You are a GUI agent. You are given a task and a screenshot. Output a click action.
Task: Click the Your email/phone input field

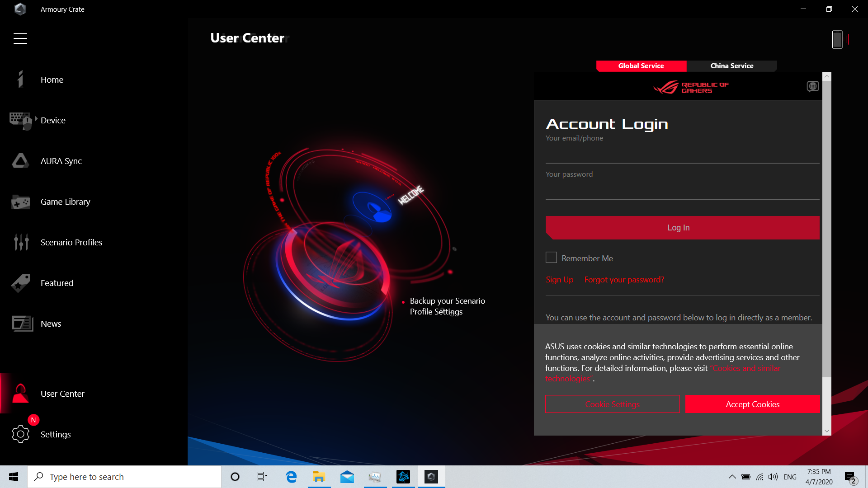(682, 154)
